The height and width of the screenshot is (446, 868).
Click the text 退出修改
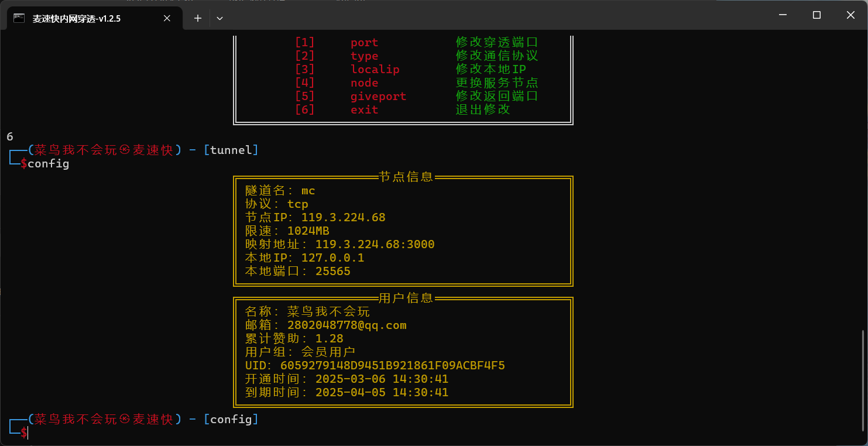[x=483, y=110]
